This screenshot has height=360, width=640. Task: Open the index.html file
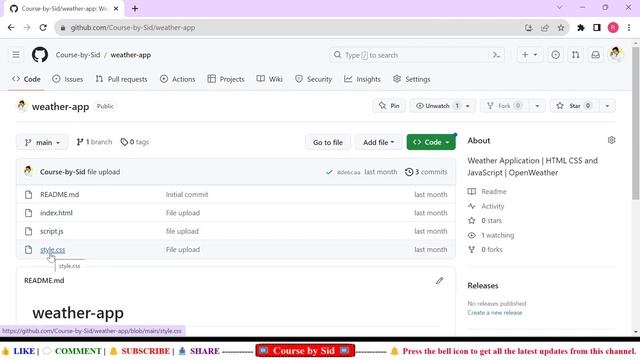tap(56, 213)
